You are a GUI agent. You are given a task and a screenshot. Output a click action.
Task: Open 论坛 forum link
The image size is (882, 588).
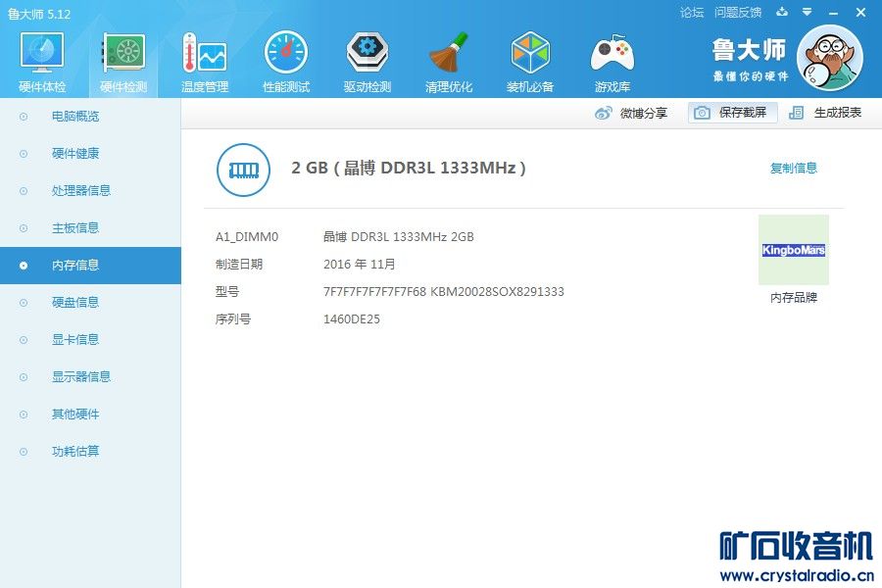(x=691, y=13)
